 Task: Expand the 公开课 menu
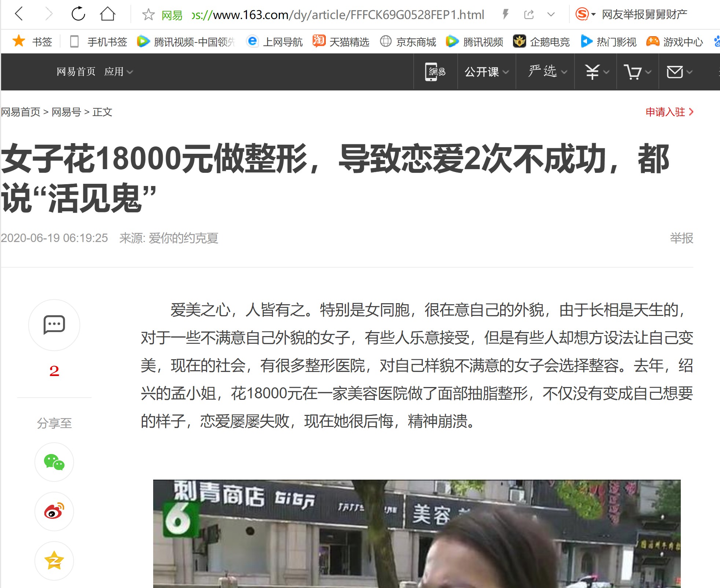click(x=487, y=72)
